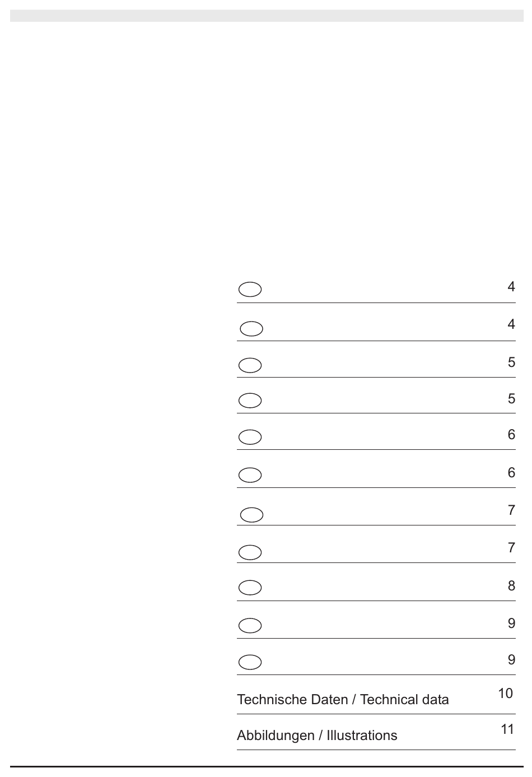Click the lower oval of the page 9 rows

[250, 662]
